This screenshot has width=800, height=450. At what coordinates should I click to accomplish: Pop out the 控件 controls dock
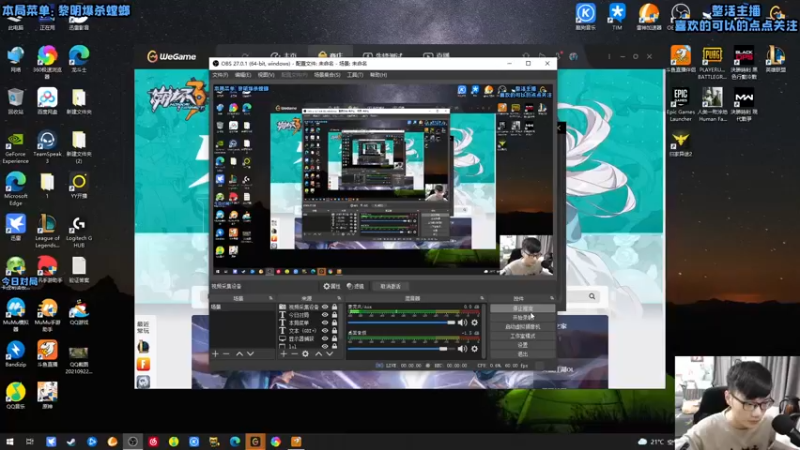(552, 298)
